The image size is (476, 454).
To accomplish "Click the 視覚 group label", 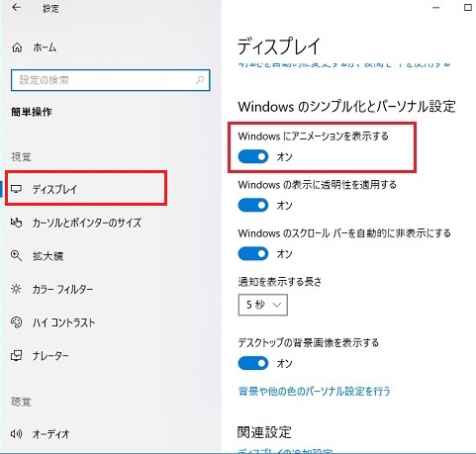I will tap(21, 157).
